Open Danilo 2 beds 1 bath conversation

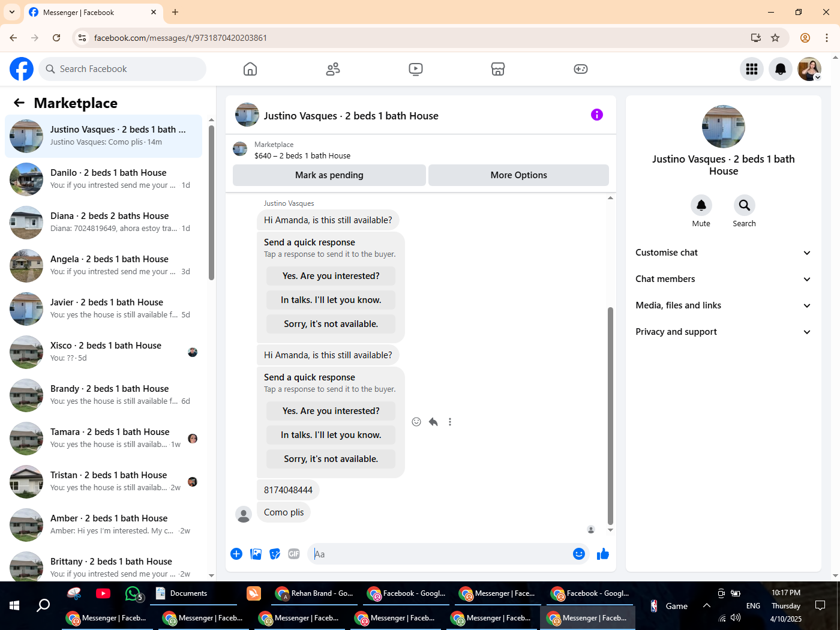coord(104,179)
